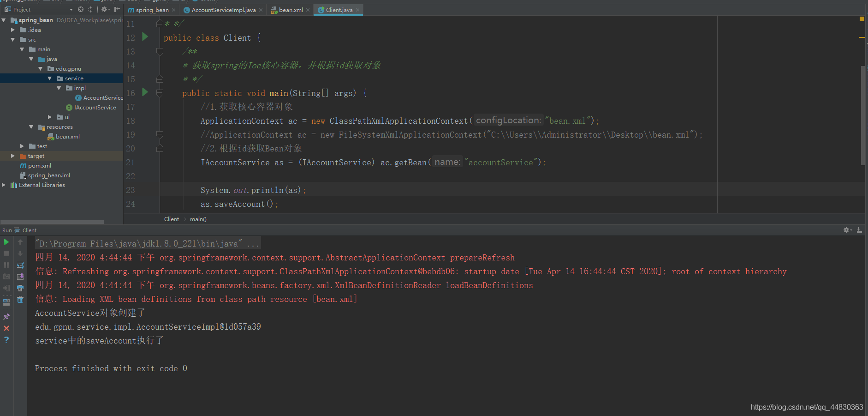This screenshot has height=416, width=868.
Task: Click the java command line in console
Action: 147,243
